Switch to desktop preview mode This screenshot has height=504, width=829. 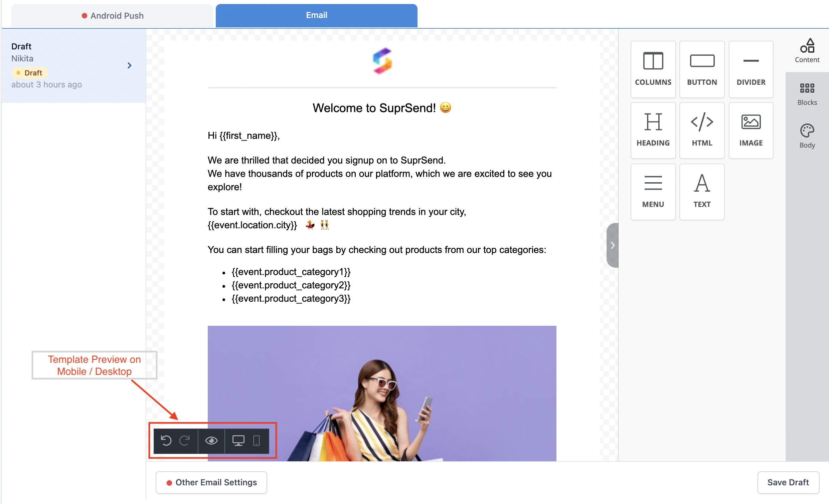[x=238, y=441]
